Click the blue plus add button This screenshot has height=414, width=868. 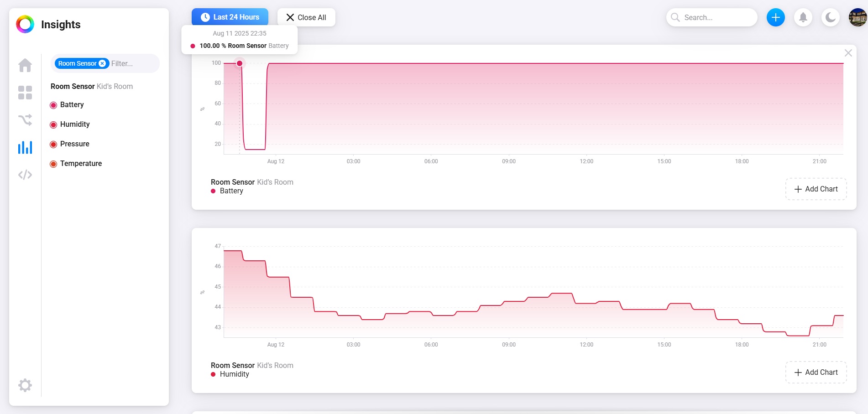pyautogui.click(x=775, y=17)
